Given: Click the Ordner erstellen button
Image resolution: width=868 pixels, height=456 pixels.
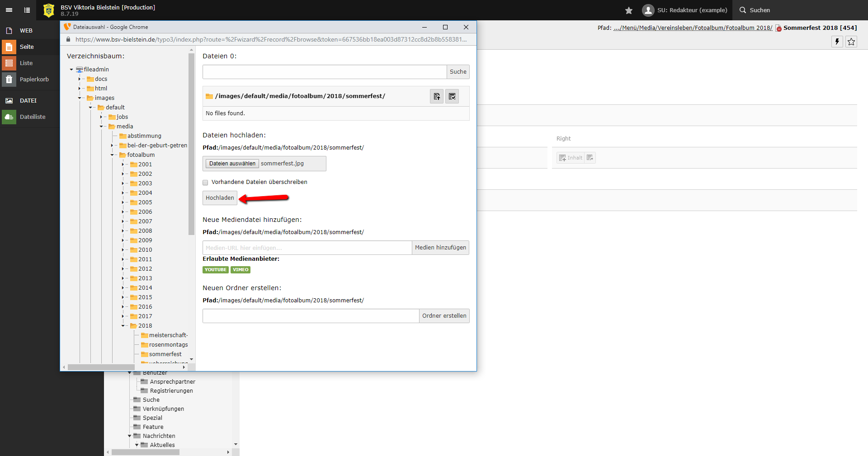Looking at the screenshot, I should tap(444, 316).
